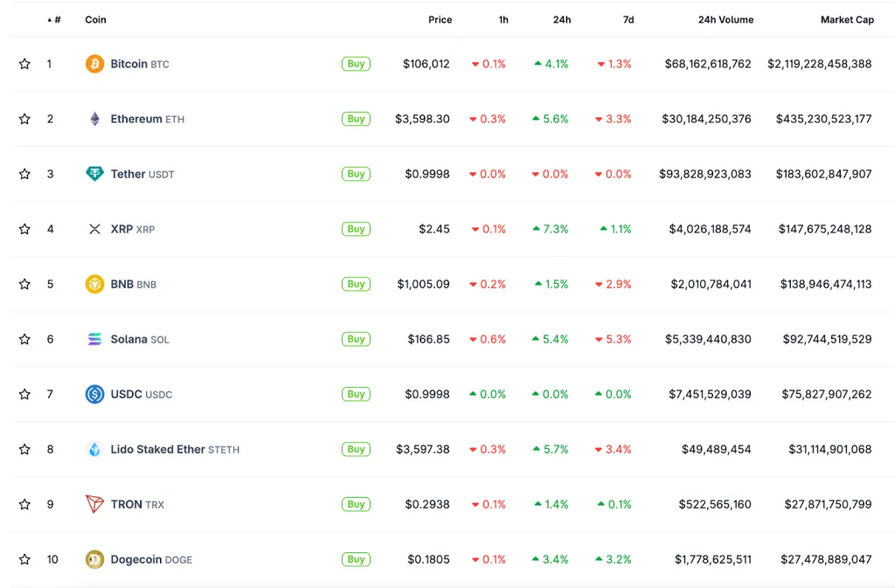The image size is (895, 588).
Task: Sort by the Price column header
Action: 440,19
